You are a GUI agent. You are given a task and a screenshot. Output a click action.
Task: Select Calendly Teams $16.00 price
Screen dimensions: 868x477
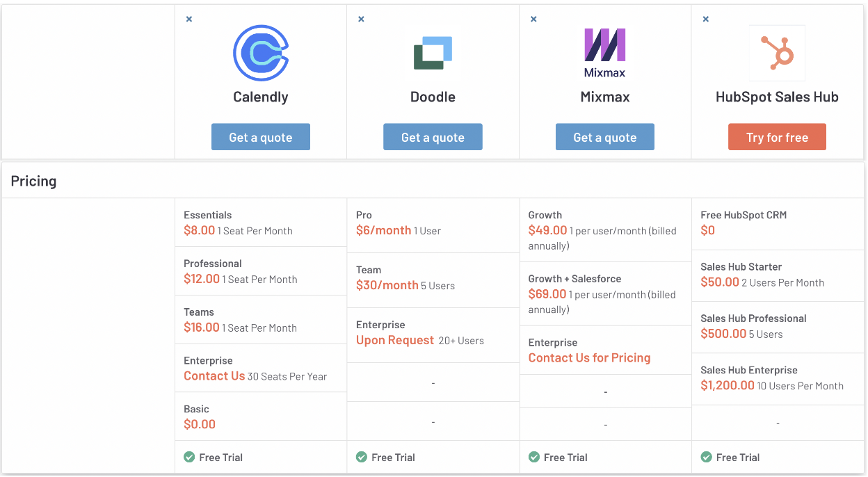point(202,328)
